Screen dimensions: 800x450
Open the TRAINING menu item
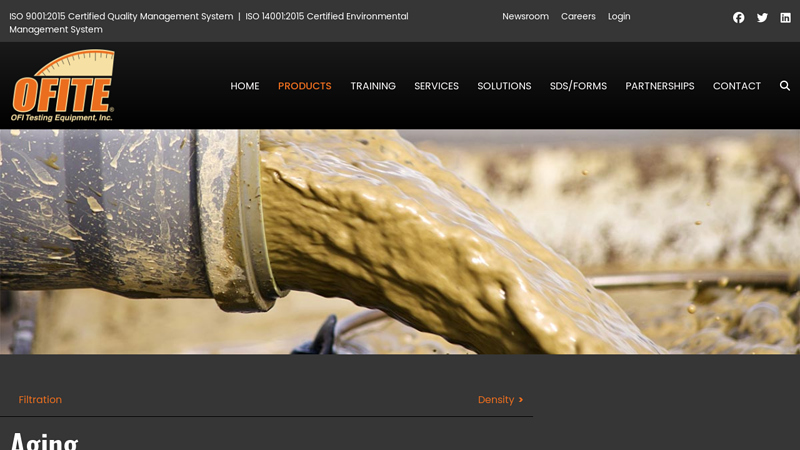[x=373, y=86]
